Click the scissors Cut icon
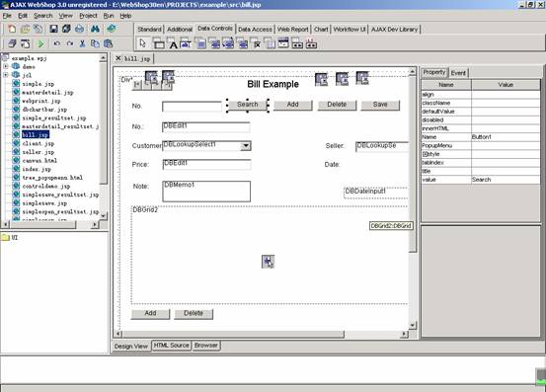Viewport: 546px width, 392px height. tap(82, 43)
